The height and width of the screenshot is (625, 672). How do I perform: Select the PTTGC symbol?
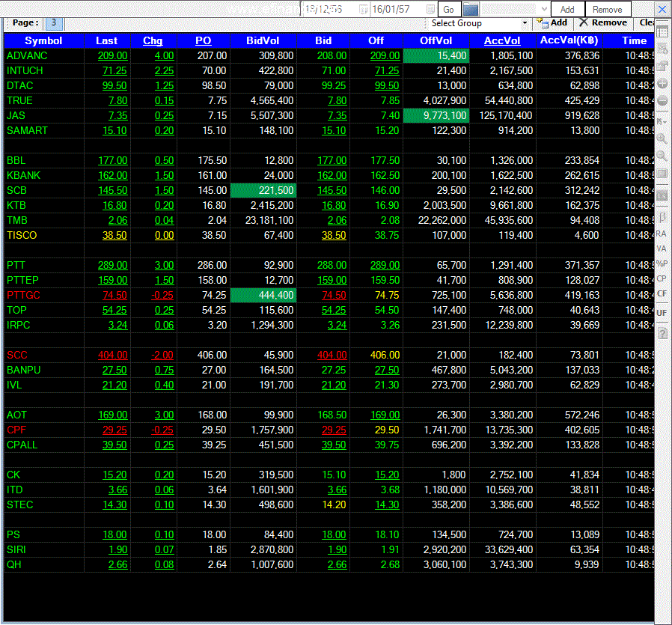coord(23,296)
